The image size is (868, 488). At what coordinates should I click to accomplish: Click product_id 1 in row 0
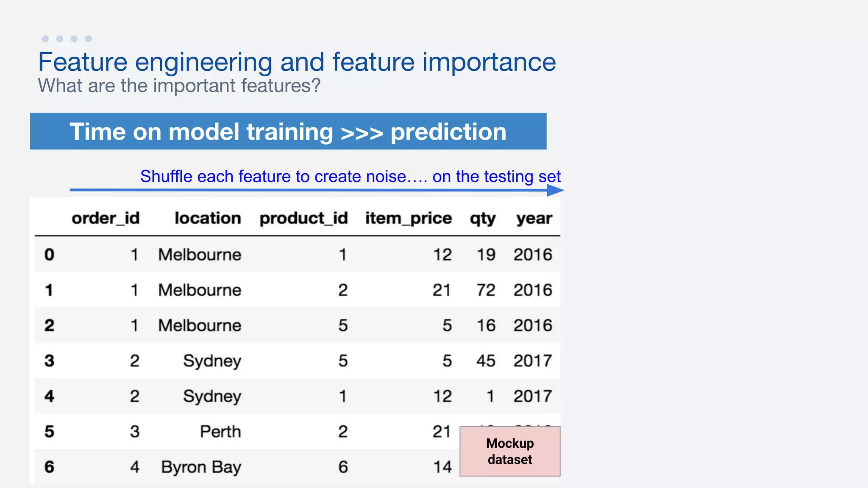[x=343, y=255]
